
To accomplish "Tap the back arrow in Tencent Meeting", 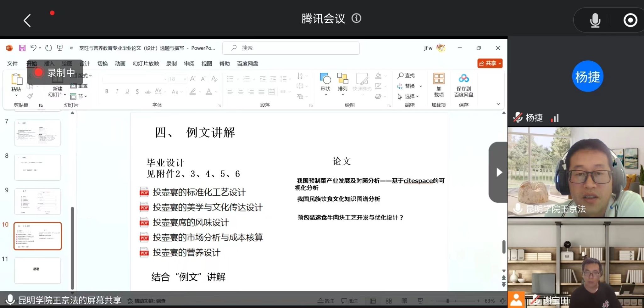I will point(27,21).
